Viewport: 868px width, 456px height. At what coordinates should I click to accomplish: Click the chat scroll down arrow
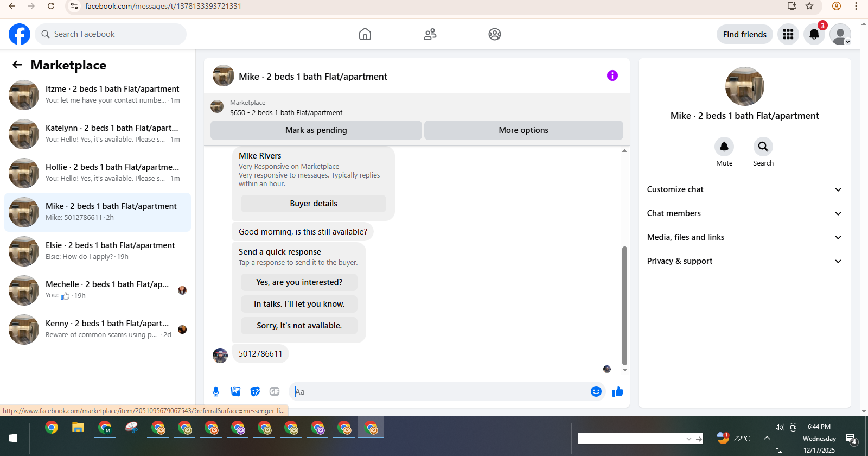coord(624,370)
